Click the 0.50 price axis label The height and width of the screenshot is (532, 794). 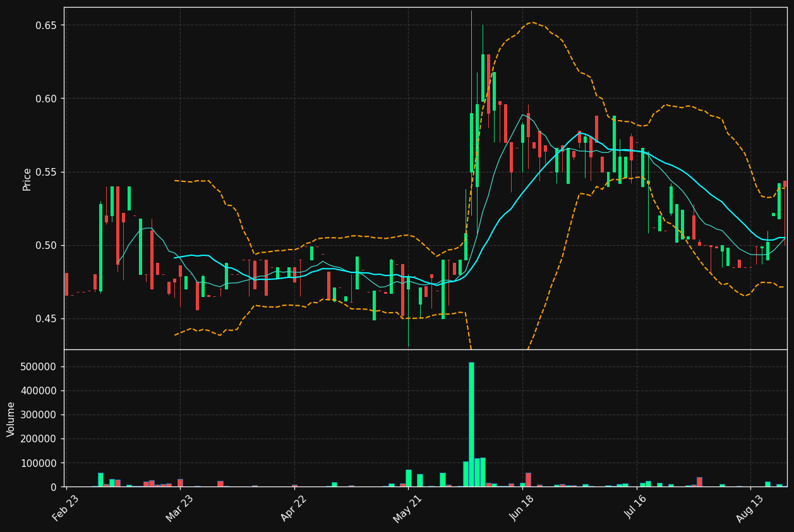46,245
